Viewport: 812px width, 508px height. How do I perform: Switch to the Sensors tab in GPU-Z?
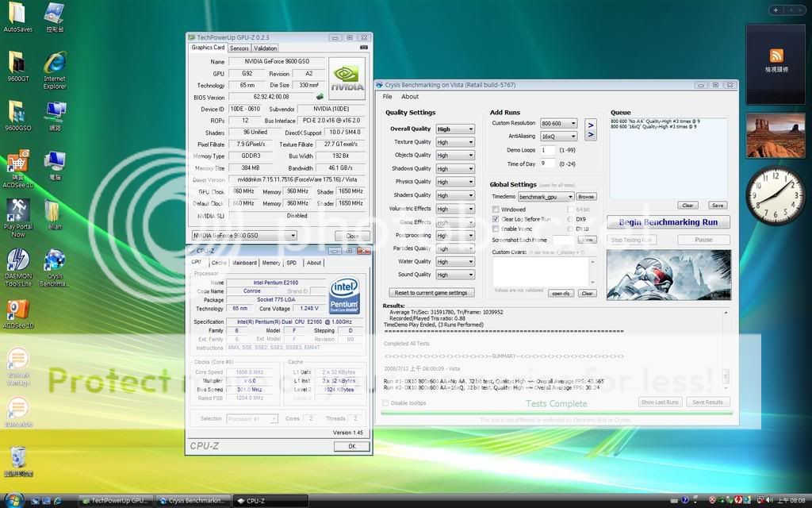click(x=239, y=48)
